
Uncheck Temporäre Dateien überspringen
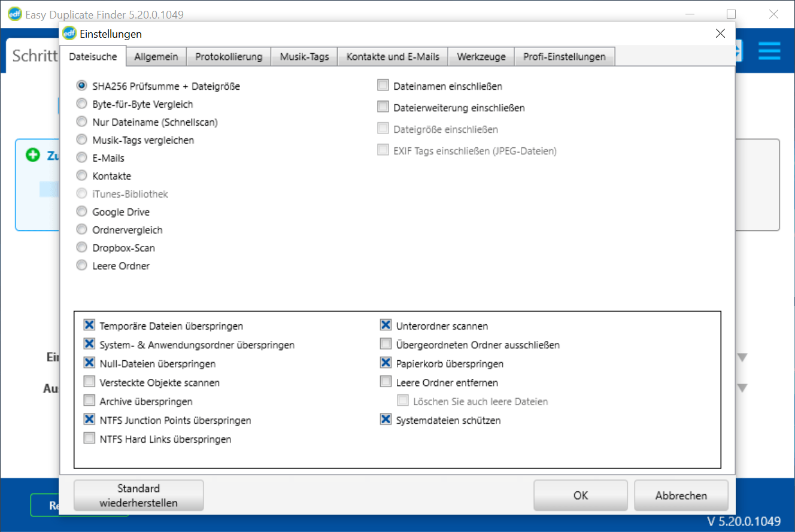click(89, 325)
